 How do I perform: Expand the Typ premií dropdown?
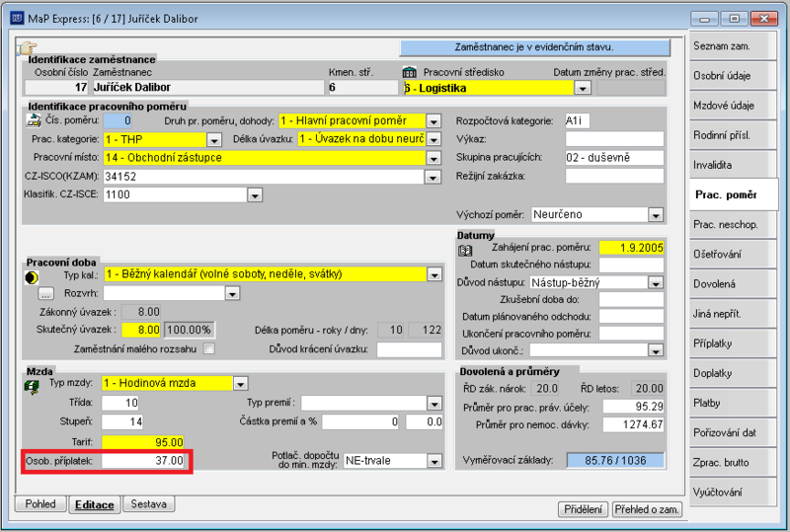434,403
